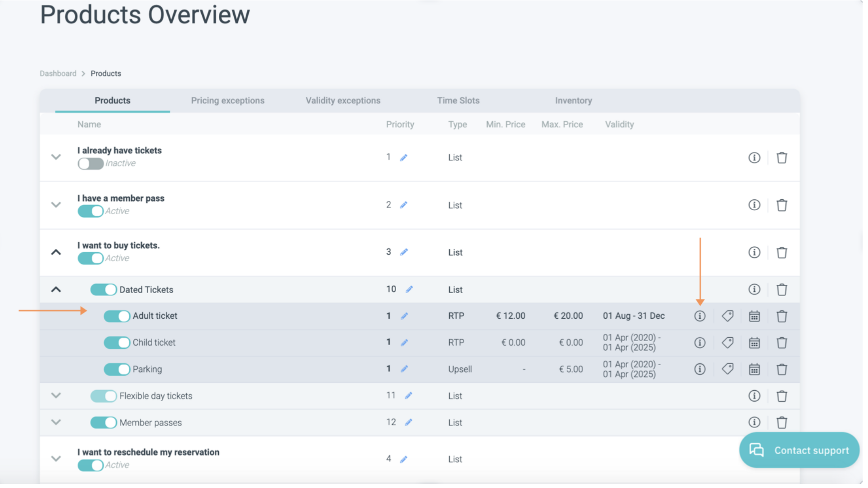
Task: Go to Dashboard breadcrumb link
Action: pos(58,74)
